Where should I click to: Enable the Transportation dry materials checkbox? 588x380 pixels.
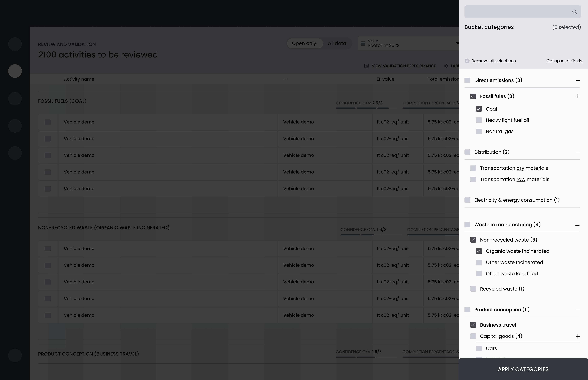[x=473, y=168]
